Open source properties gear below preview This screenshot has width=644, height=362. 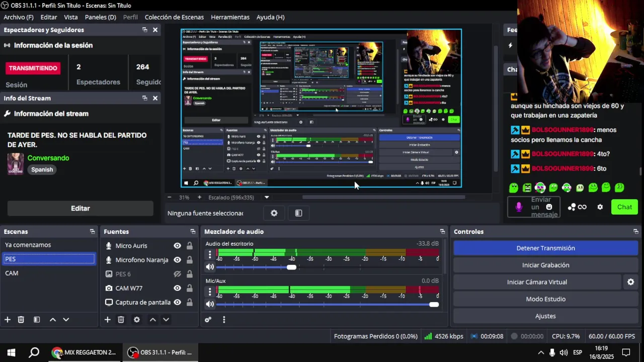tap(274, 213)
